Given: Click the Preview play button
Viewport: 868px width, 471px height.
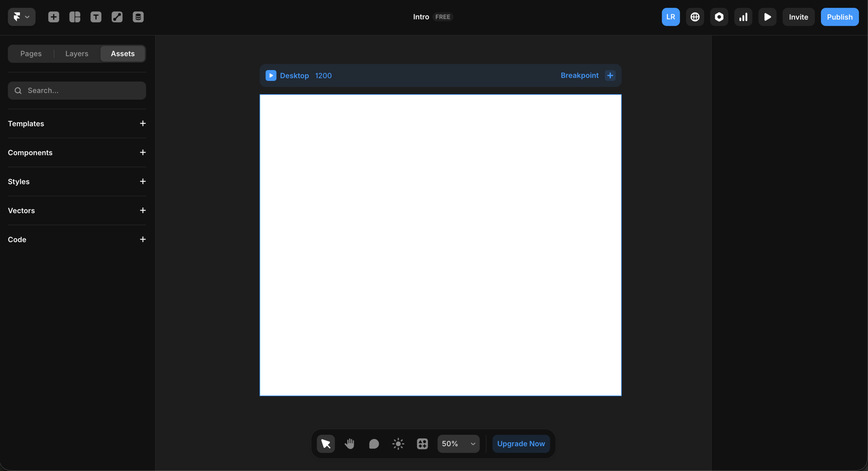Looking at the screenshot, I should click(x=767, y=17).
